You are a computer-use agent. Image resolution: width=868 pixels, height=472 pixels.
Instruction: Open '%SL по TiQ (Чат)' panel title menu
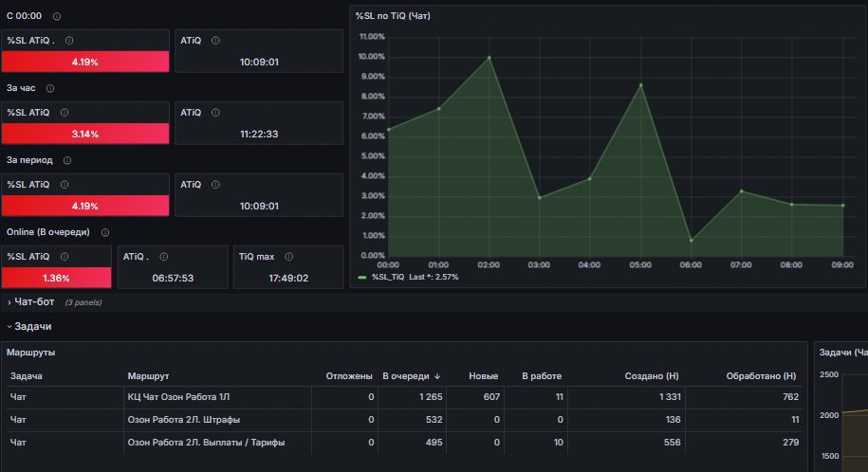pyautogui.click(x=393, y=16)
